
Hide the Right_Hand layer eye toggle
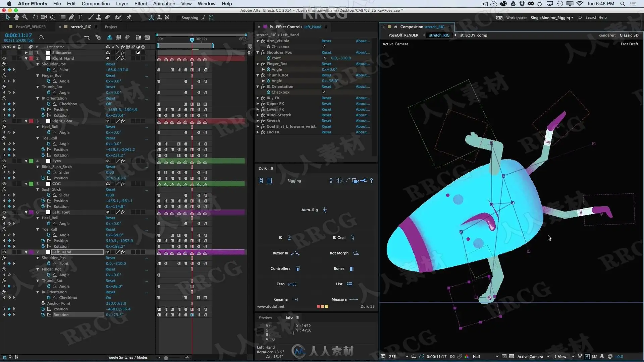[4, 58]
